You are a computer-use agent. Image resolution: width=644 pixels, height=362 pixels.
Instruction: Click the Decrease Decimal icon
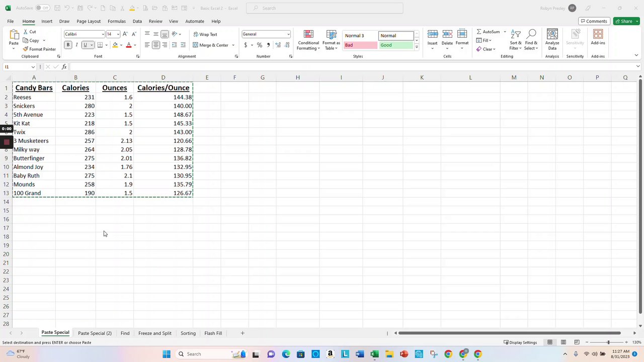click(x=287, y=45)
